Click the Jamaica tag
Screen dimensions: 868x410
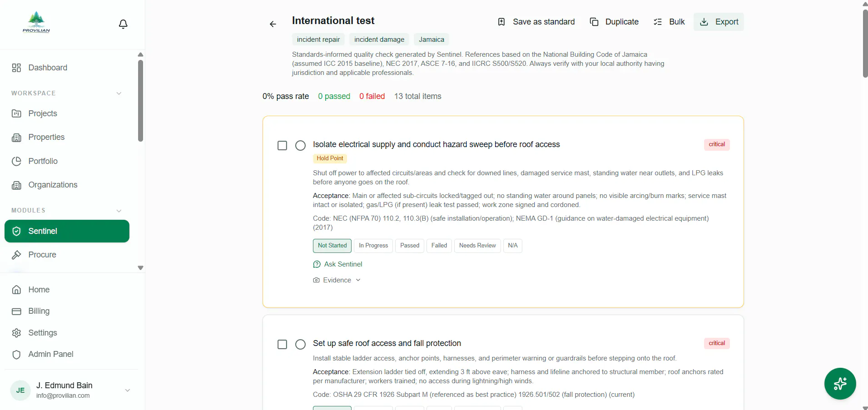[x=432, y=40]
